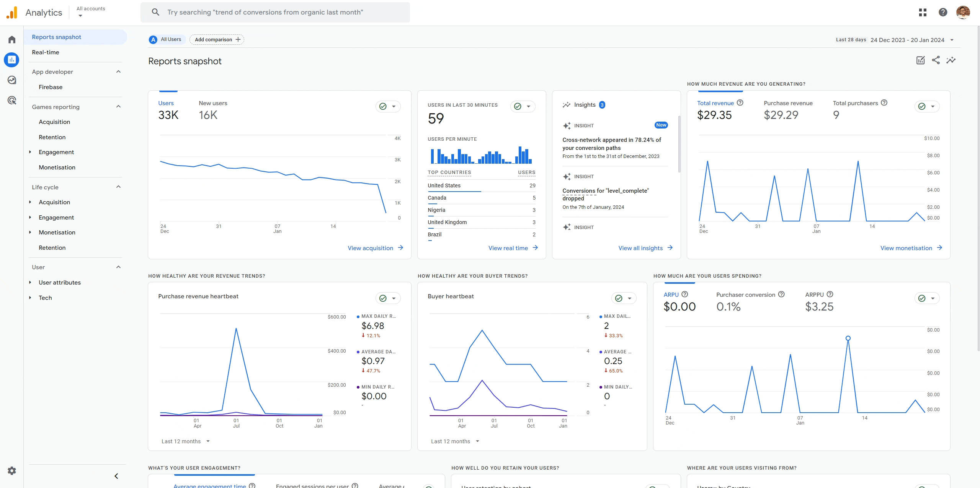
Task: Open the Google apps grid icon
Action: (x=923, y=12)
